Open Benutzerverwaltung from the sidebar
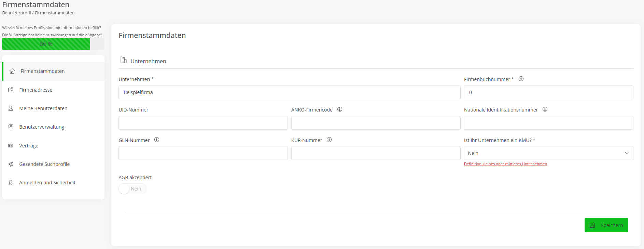 coord(42,127)
